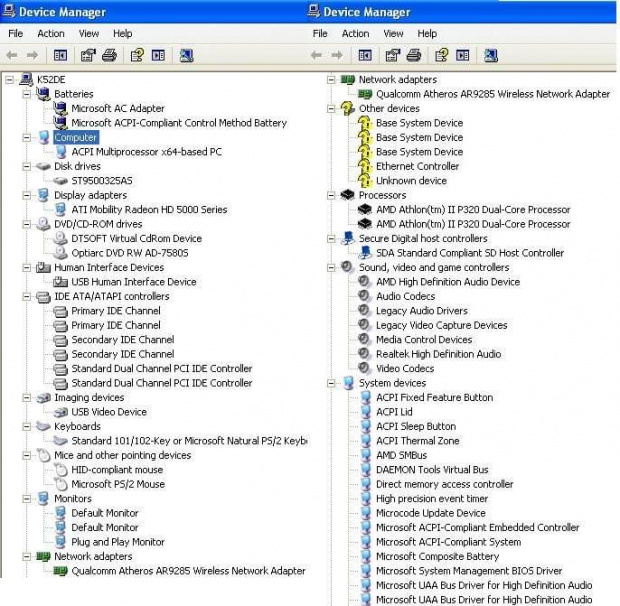Open File menu in right Device Manager
The width and height of the screenshot is (620, 606).
pyautogui.click(x=320, y=34)
